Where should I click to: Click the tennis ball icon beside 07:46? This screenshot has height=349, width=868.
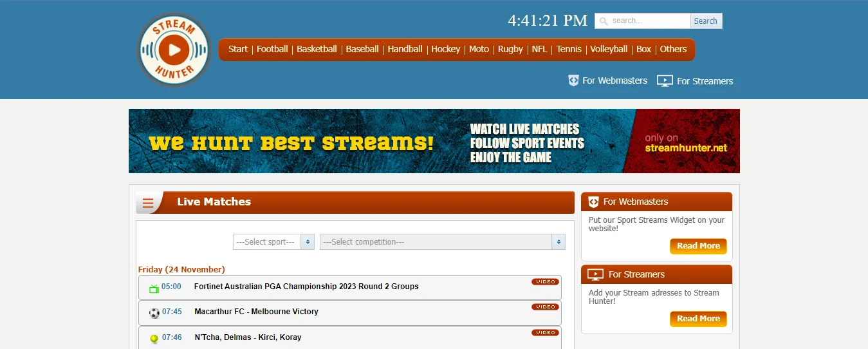154,338
